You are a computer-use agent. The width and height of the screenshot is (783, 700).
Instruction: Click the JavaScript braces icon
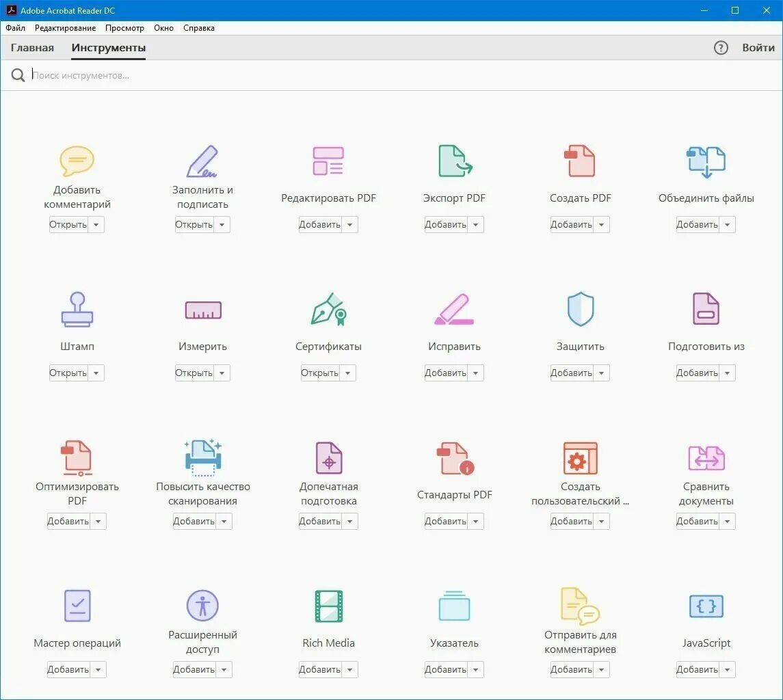tap(706, 606)
